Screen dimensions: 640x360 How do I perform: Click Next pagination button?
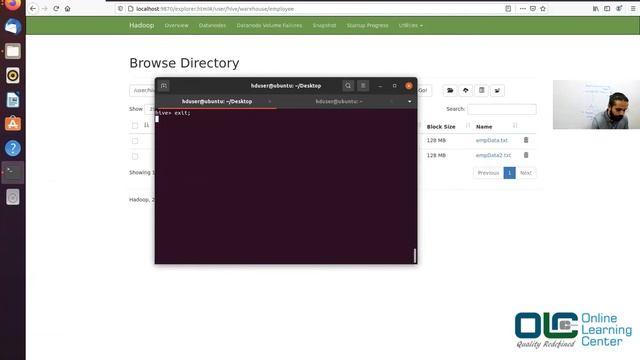[x=526, y=173]
